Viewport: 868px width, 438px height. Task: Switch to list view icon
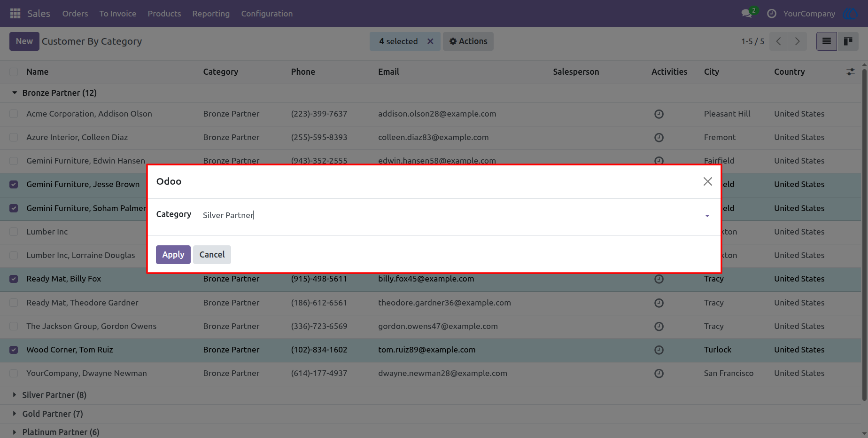[827, 41]
